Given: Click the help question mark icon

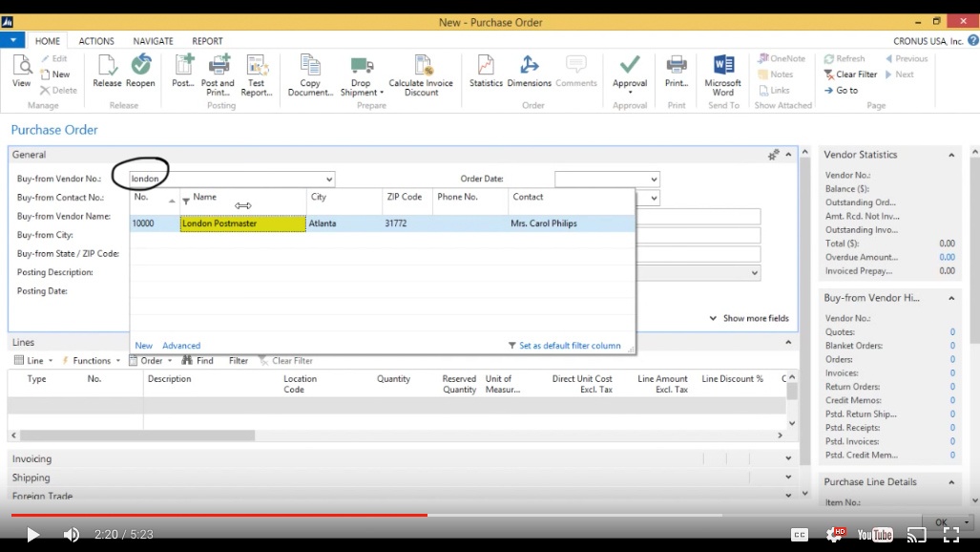Looking at the screenshot, I should pos(973,40).
